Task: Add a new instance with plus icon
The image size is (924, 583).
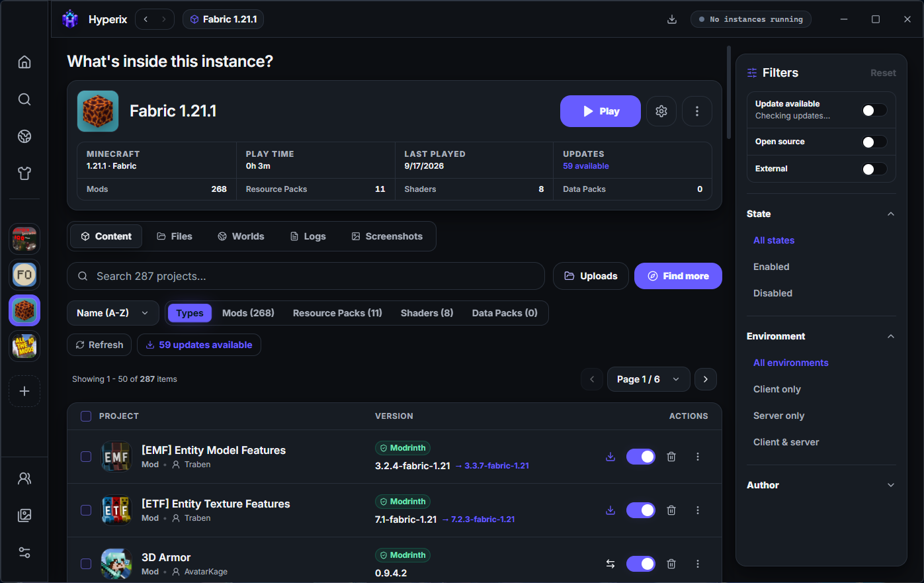Action: [24, 391]
